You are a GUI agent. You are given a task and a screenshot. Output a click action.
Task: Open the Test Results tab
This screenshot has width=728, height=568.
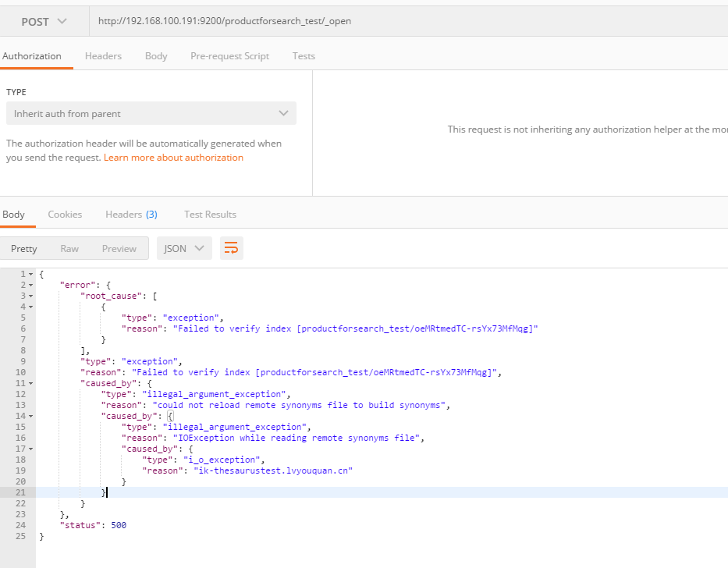(211, 215)
